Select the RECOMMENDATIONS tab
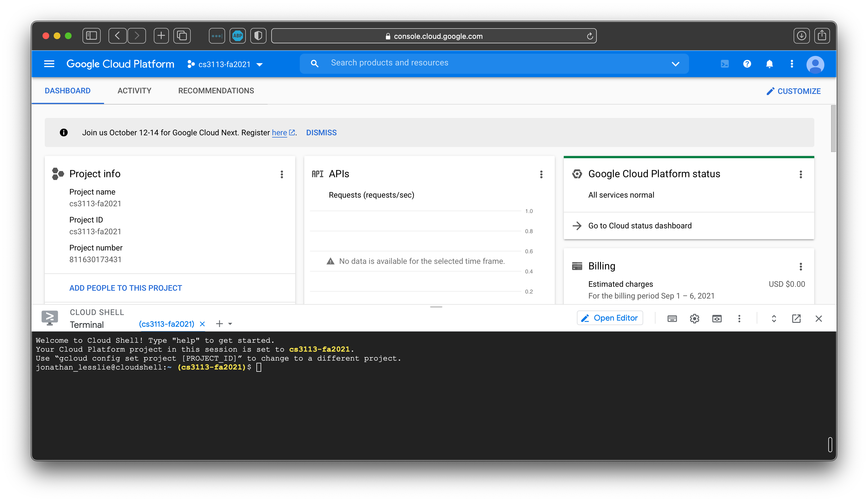This screenshot has width=868, height=502. coord(216,91)
